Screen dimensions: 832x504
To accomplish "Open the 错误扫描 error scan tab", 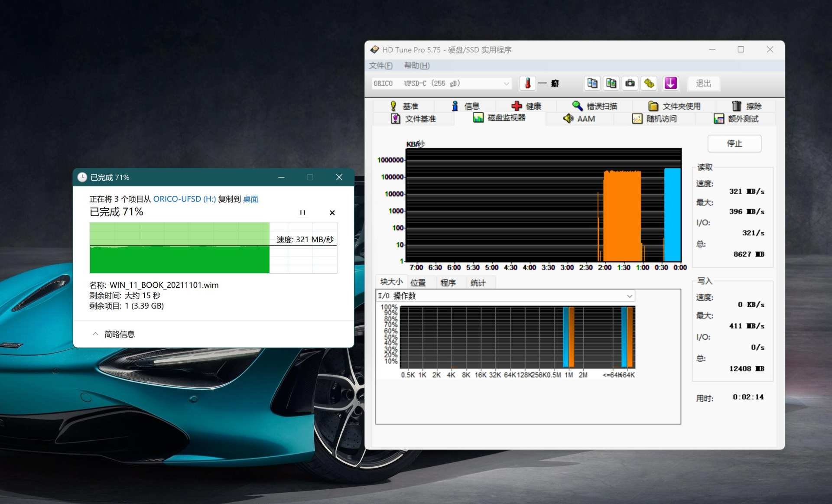I will tap(595, 106).
